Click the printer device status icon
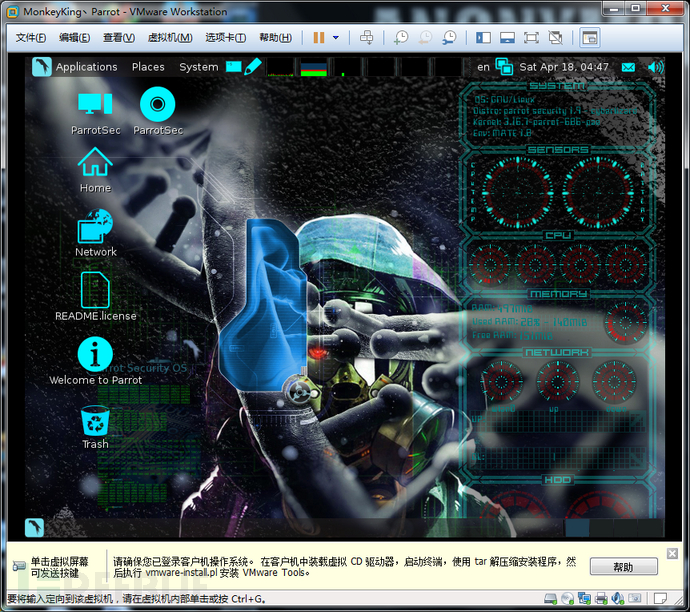The width and height of the screenshot is (690, 612). [601, 598]
